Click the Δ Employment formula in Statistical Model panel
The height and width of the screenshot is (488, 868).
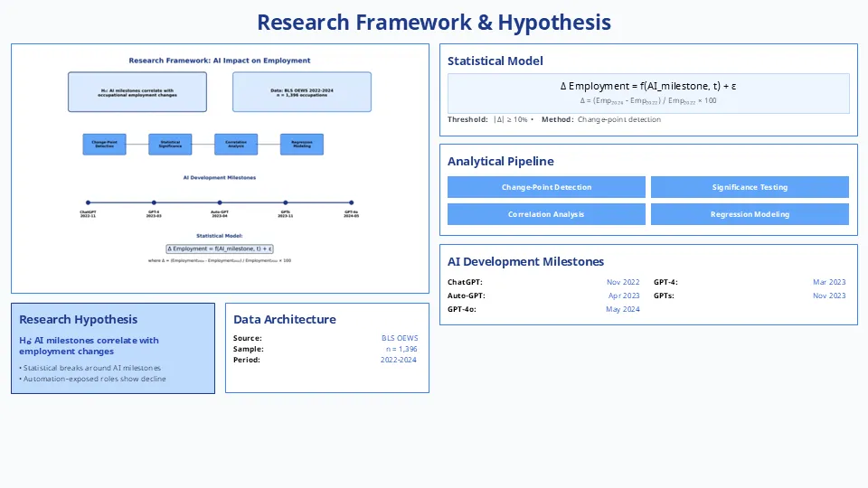pos(648,86)
